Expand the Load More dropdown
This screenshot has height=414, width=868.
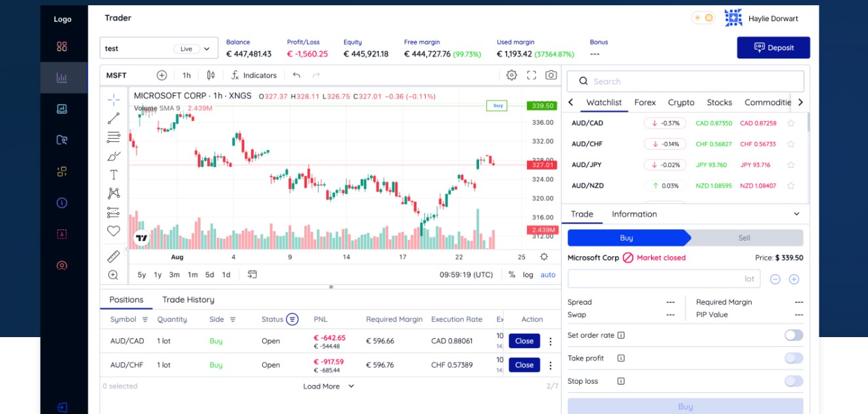coord(329,386)
